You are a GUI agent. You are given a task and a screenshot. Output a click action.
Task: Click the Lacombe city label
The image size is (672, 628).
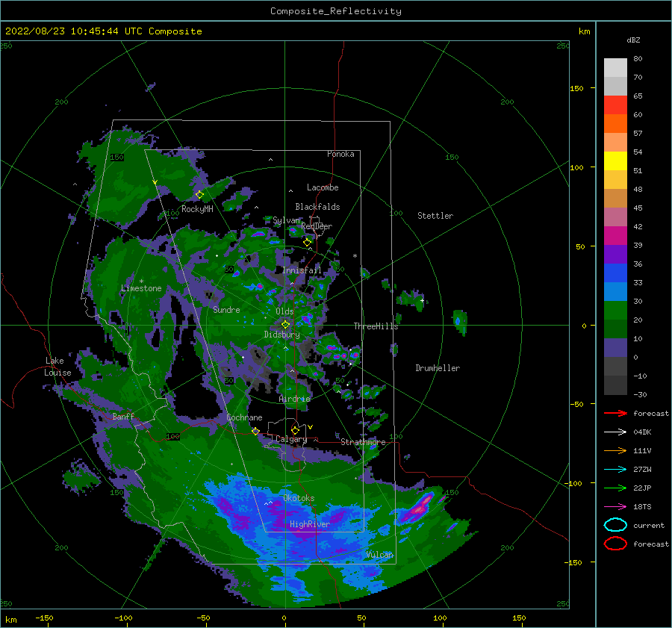click(x=323, y=187)
